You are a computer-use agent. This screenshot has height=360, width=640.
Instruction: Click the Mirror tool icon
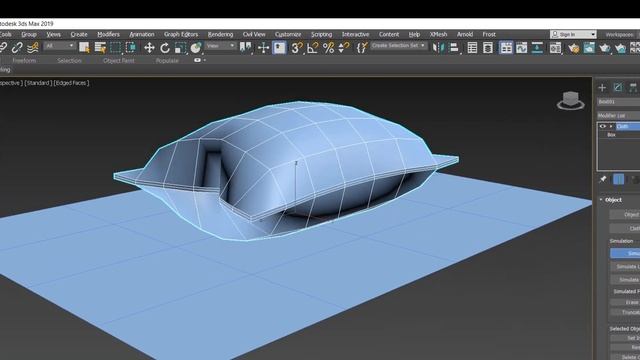pyautogui.click(x=438, y=48)
